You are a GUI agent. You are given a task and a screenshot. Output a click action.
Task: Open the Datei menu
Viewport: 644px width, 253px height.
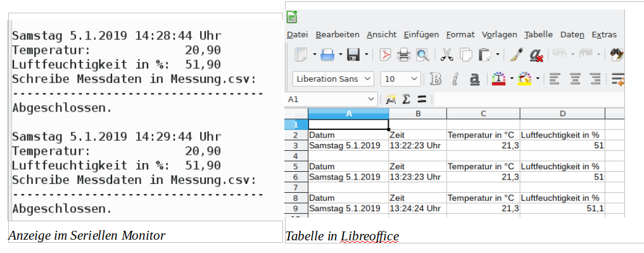click(298, 34)
